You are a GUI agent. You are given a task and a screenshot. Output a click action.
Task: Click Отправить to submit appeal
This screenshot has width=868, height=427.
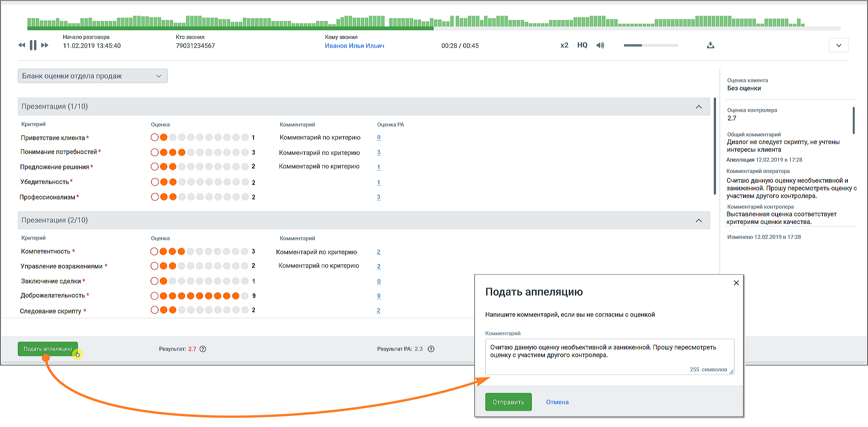[508, 402]
